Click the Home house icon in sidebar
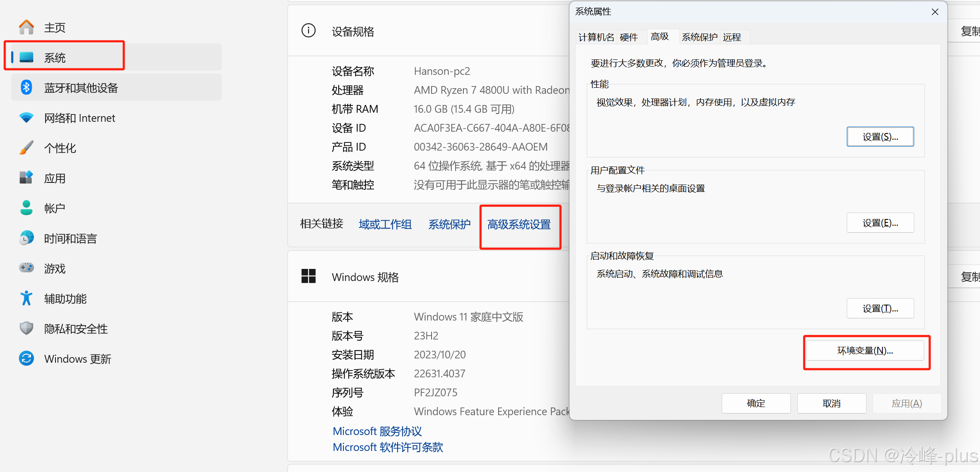The width and height of the screenshot is (980, 472). coord(27,27)
